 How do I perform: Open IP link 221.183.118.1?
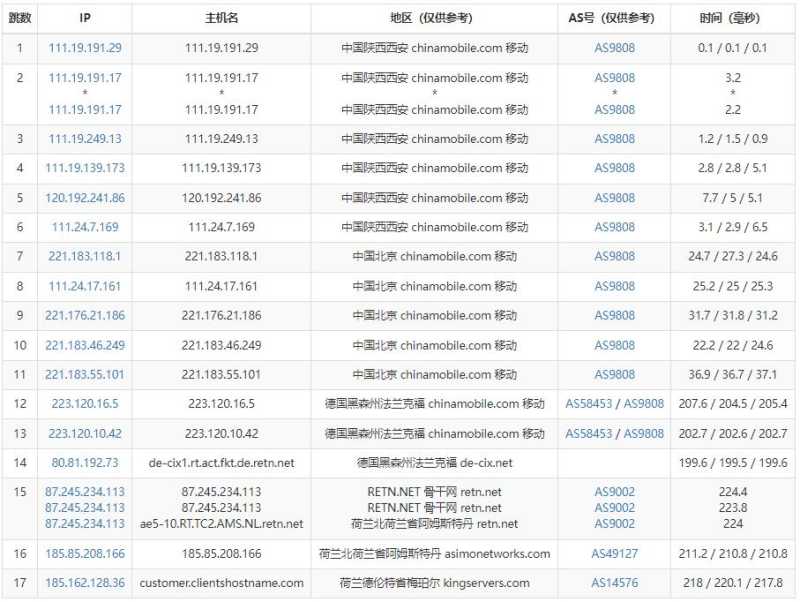pyautogui.click(x=85, y=256)
